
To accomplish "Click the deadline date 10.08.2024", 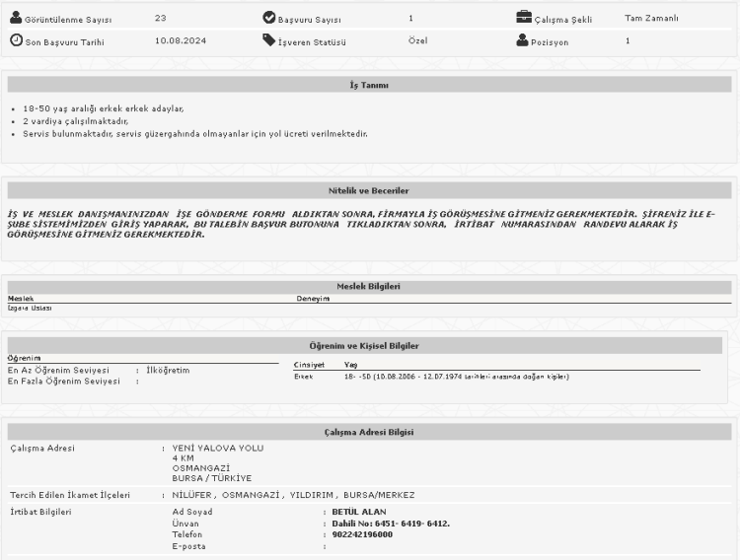I will click(x=180, y=41).
